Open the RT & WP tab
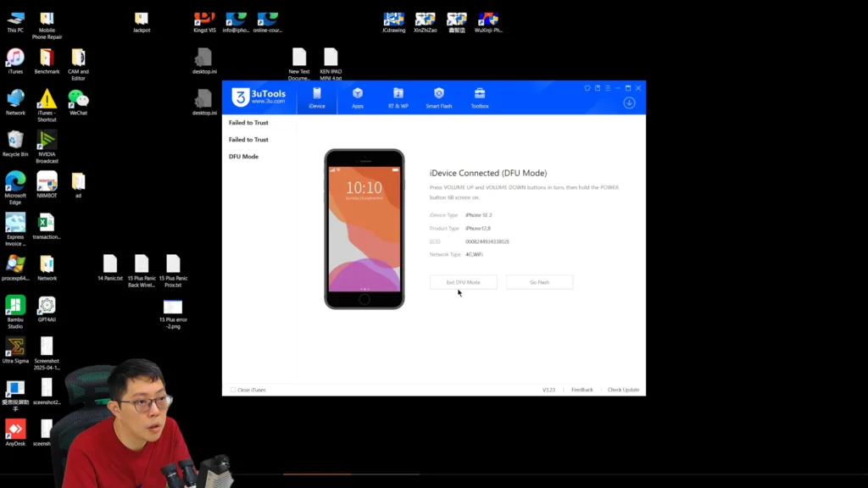Screen dimensions: 868x488 tap(398, 98)
